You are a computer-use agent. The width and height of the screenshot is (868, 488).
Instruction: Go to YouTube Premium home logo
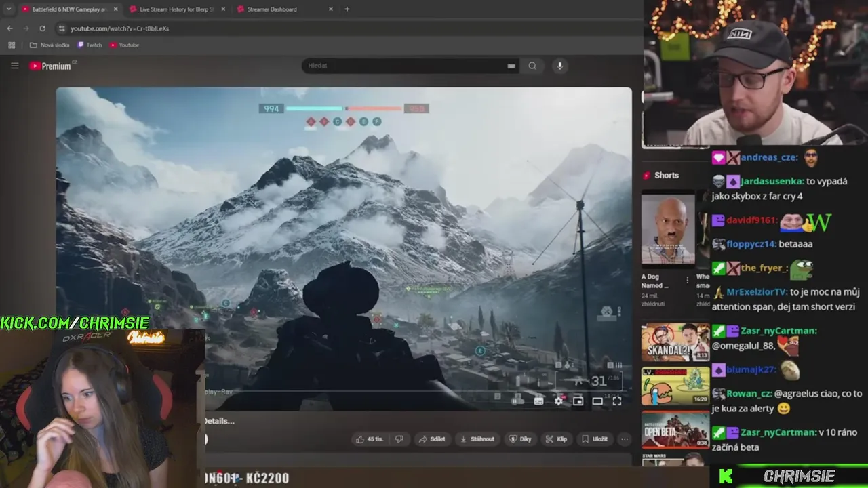51,66
